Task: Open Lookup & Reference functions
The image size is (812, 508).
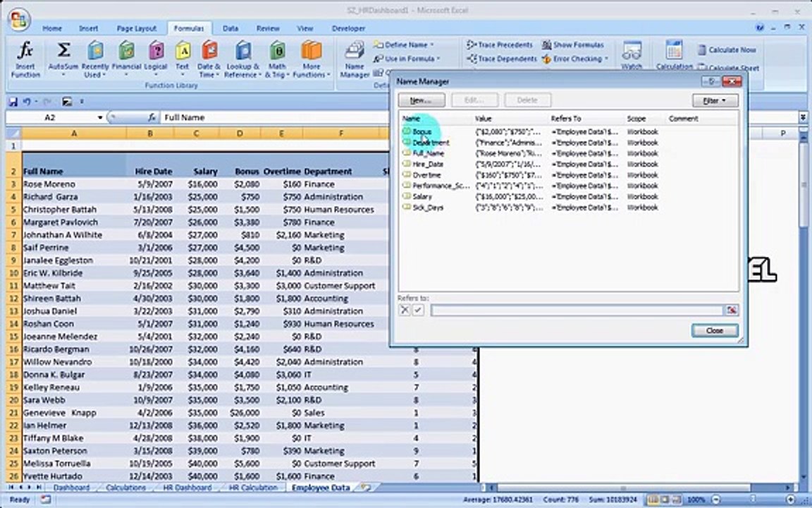Action: coord(243,59)
